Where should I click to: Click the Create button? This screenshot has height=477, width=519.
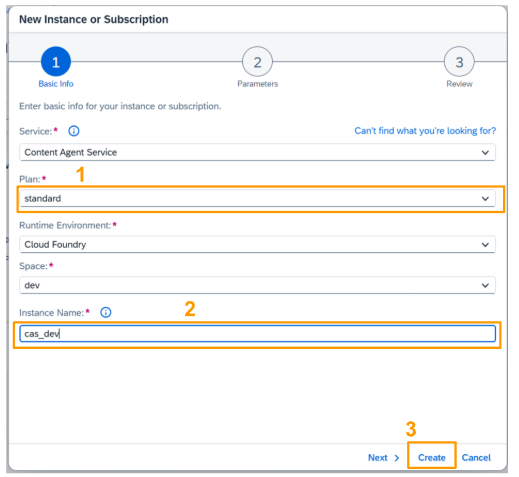[x=432, y=458]
